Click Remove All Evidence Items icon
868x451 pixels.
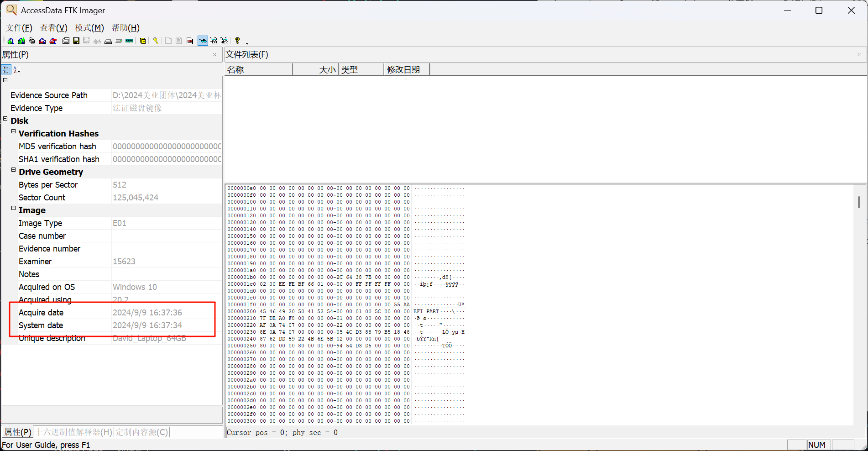pos(53,41)
